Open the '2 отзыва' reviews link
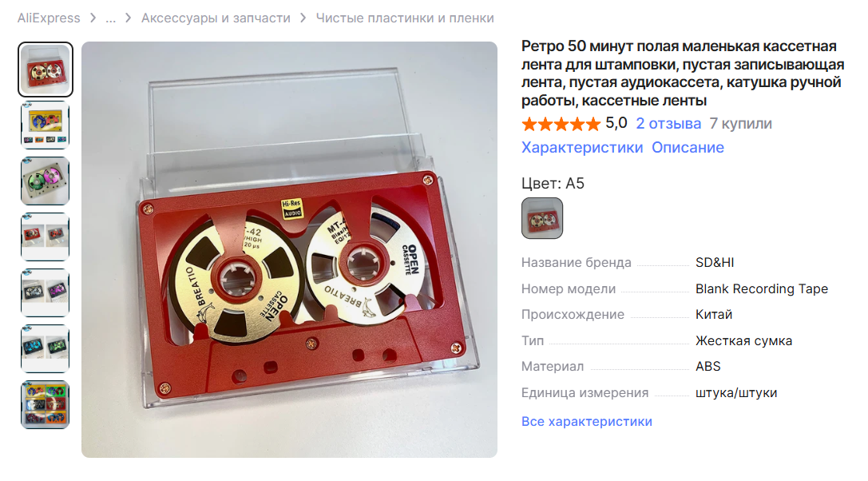The height and width of the screenshot is (481, 868). 668,124
